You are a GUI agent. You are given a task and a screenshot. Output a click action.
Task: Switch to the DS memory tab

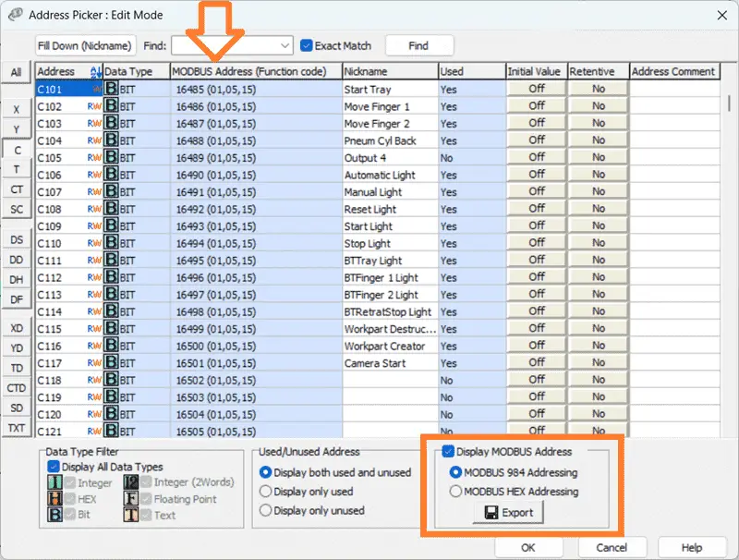17,239
